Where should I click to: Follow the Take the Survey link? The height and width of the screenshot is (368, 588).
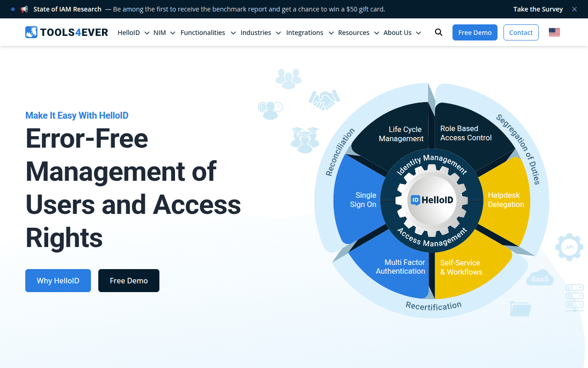tap(538, 9)
